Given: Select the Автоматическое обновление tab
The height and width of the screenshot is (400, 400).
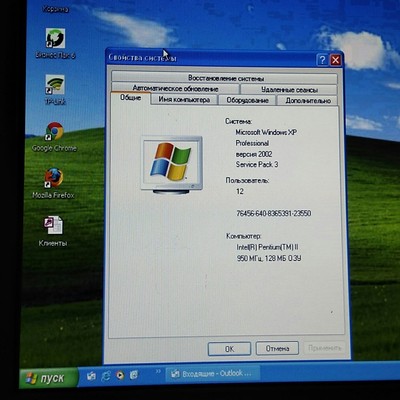Looking at the screenshot, I should (175, 88).
